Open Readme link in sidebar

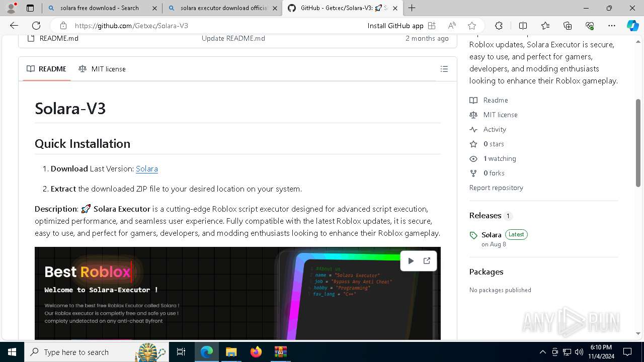(489, 100)
